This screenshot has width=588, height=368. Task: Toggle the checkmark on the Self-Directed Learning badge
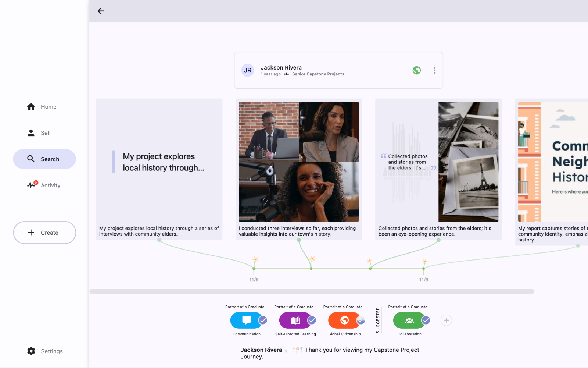tap(312, 320)
